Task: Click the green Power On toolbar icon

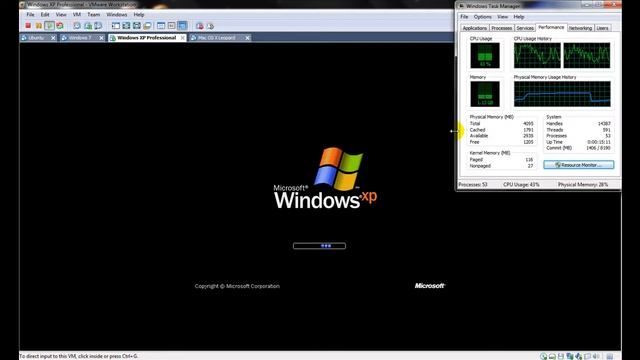Action: [x=49, y=26]
